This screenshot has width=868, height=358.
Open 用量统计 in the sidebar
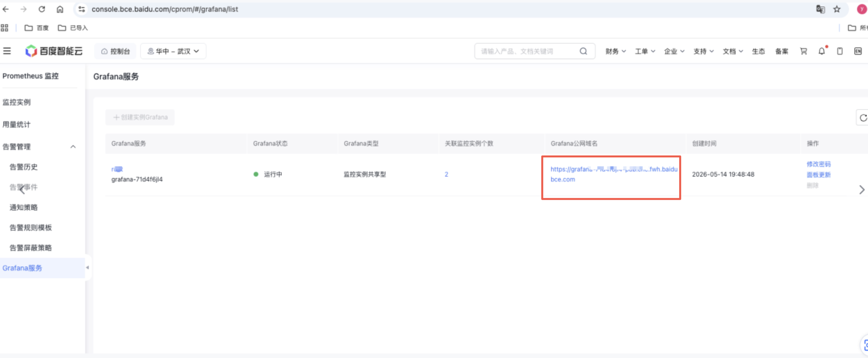click(x=17, y=124)
